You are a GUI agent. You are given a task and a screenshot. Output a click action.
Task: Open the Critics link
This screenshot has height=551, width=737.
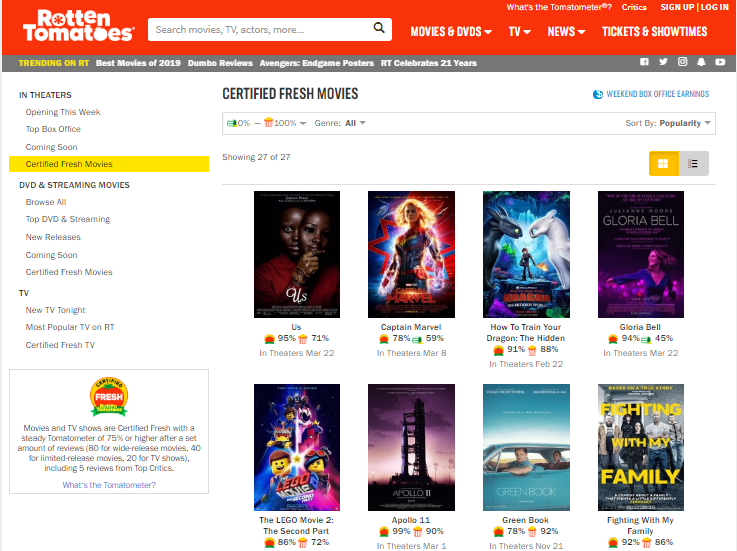pos(634,7)
